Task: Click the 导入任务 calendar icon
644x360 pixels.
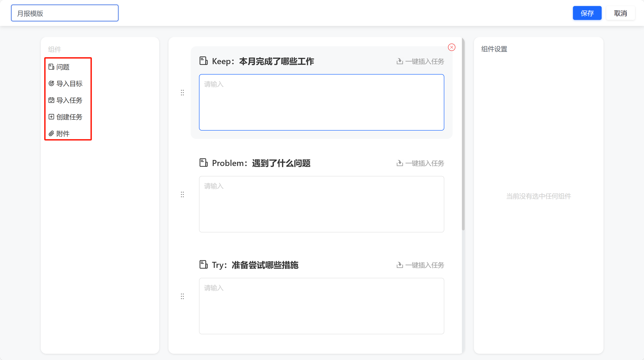Action: coord(51,100)
